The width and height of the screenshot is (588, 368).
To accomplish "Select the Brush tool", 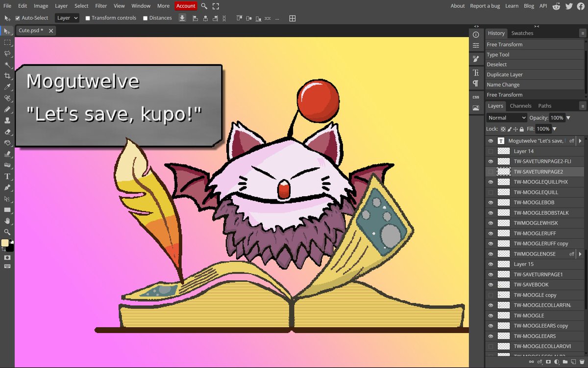I will (x=7, y=109).
